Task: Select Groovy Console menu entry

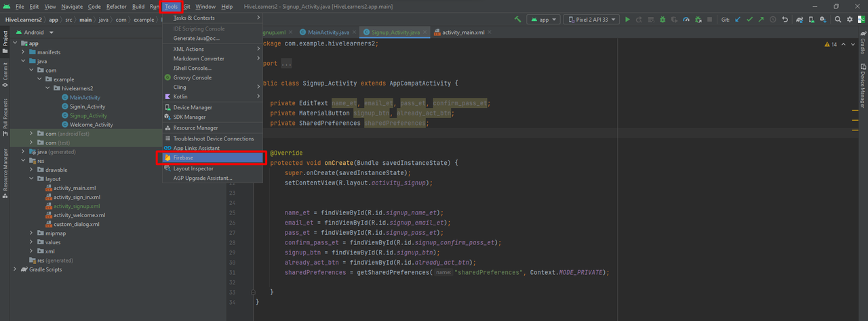Action: click(x=212, y=77)
